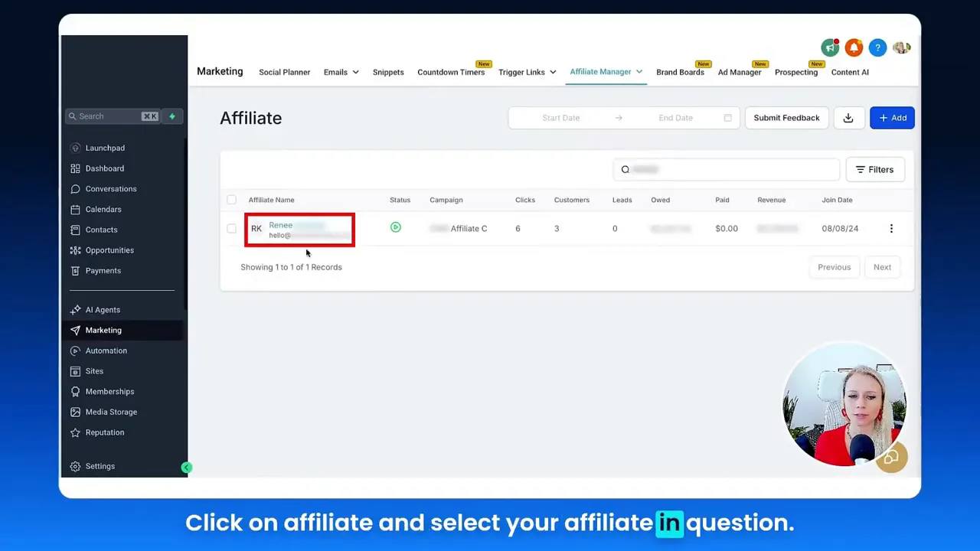Screen dimensions: 980x551
Task: Open the Countdown Timers tab
Action: click(x=451, y=72)
